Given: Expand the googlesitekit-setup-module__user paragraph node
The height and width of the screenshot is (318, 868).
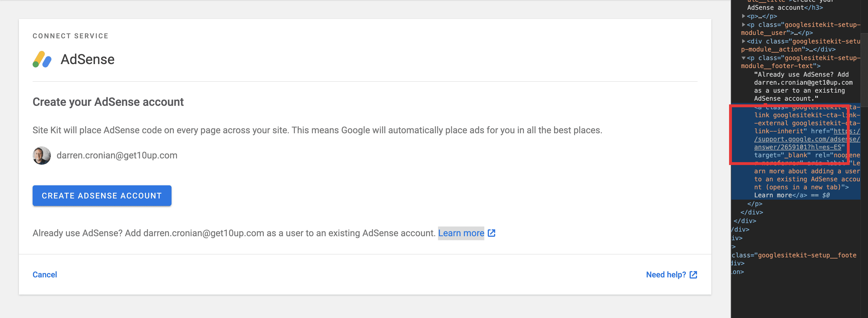Looking at the screenshot, I should 744,25.
